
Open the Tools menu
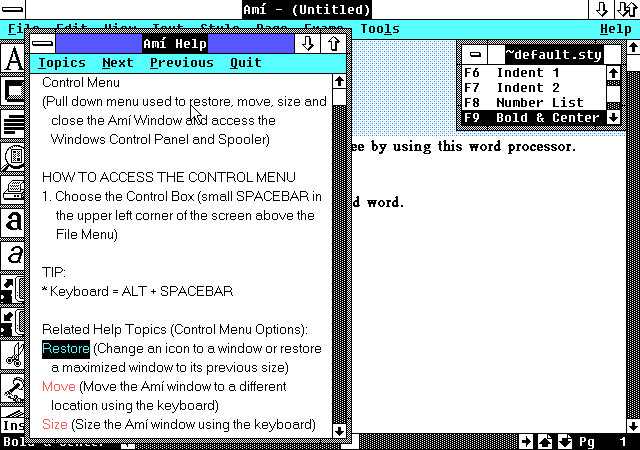(x=380, y=29)
